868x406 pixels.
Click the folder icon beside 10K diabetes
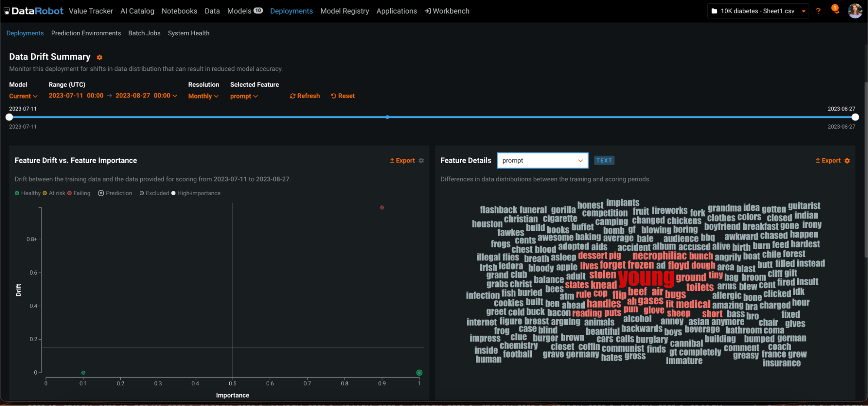click(x=714, y=11)
